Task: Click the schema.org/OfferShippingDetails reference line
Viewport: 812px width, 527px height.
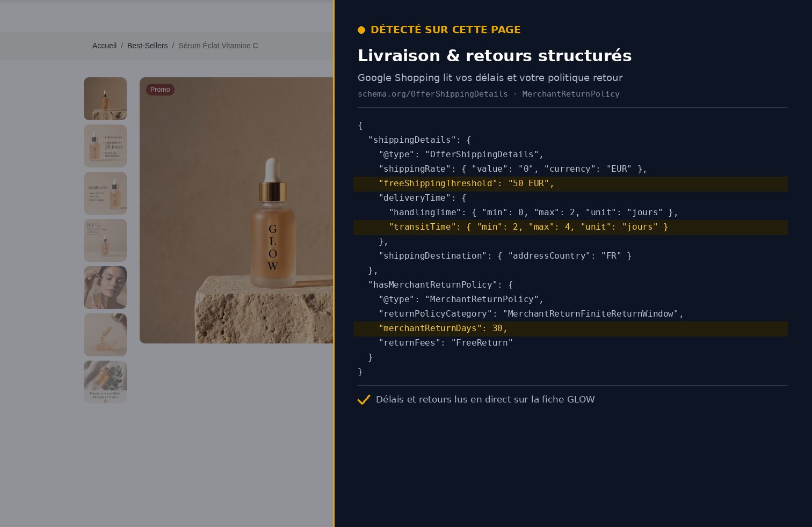Action: coord(489,94)
